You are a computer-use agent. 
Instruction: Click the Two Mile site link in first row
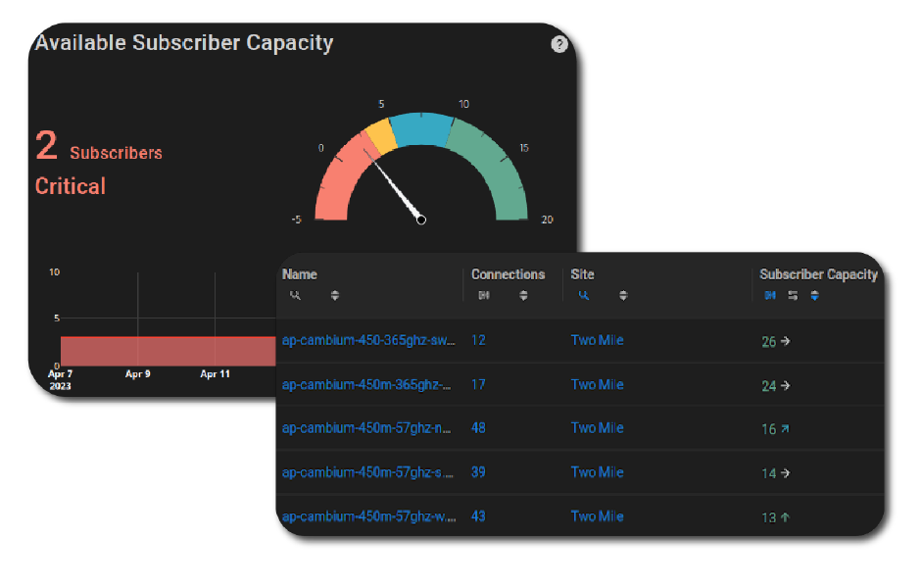click(597, 340)
